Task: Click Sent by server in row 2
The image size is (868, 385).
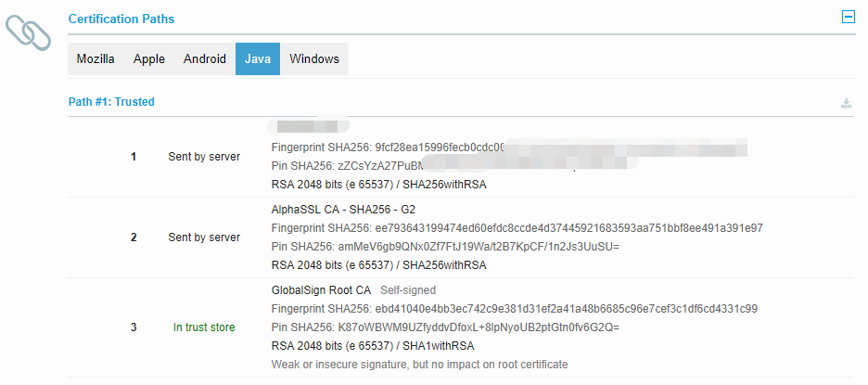Action: coord(204,237)
